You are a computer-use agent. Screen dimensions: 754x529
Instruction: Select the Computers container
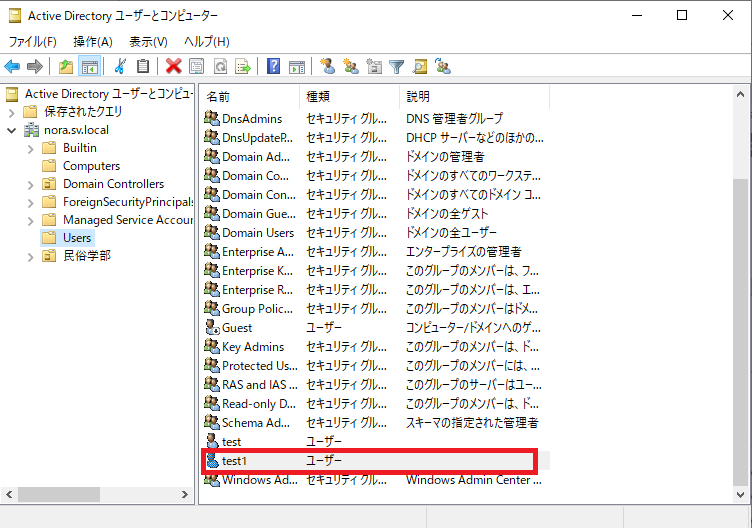[x=91, y=166]
